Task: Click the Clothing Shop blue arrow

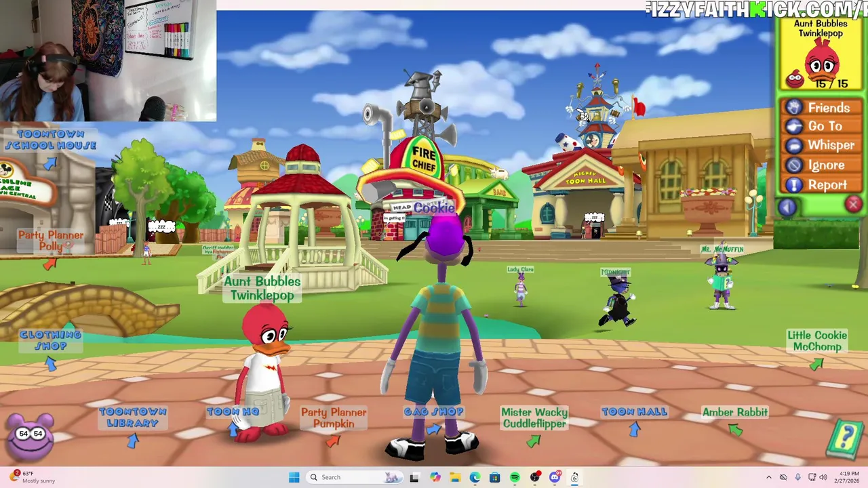Action: coord(50,364)
